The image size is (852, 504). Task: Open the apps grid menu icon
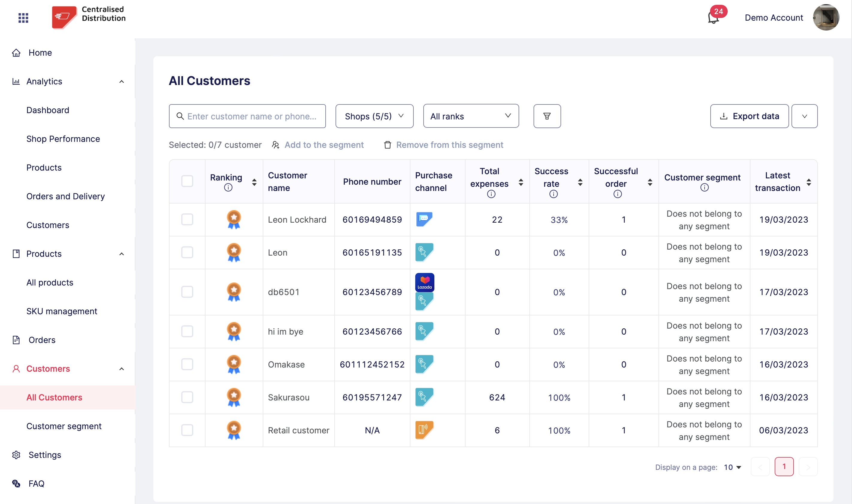click(x=23, y=18)
